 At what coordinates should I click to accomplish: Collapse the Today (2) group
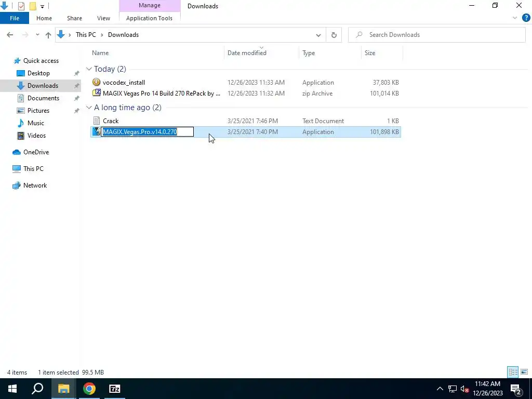(89, 69)
